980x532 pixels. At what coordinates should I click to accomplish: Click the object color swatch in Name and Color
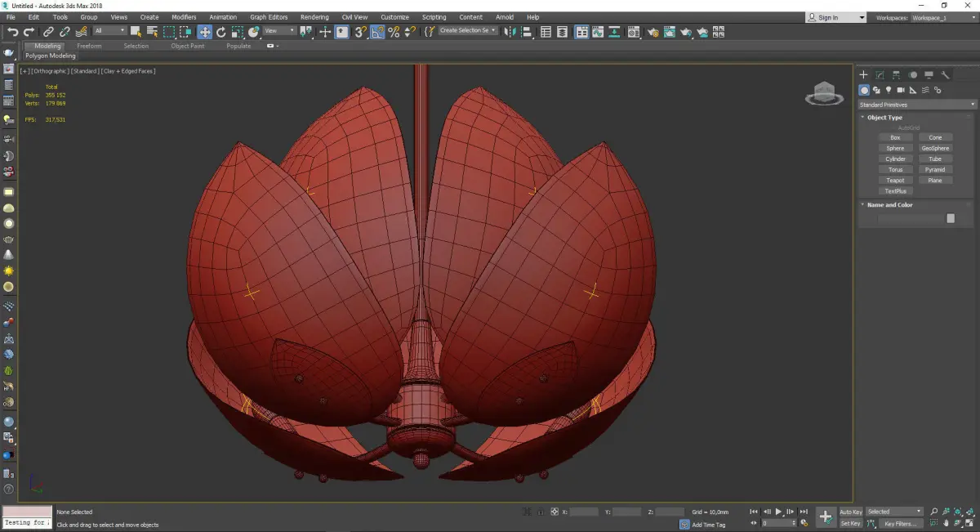click(x=950, y=218)
